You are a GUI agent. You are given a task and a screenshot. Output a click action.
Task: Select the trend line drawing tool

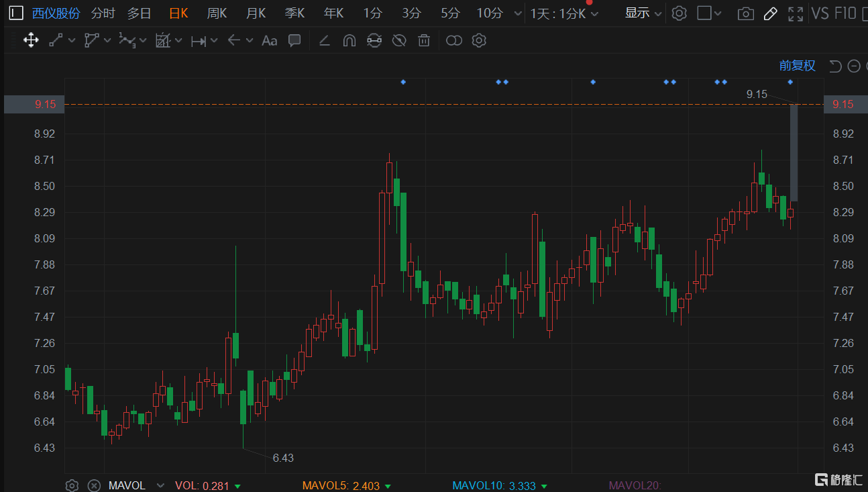(56, 40)
